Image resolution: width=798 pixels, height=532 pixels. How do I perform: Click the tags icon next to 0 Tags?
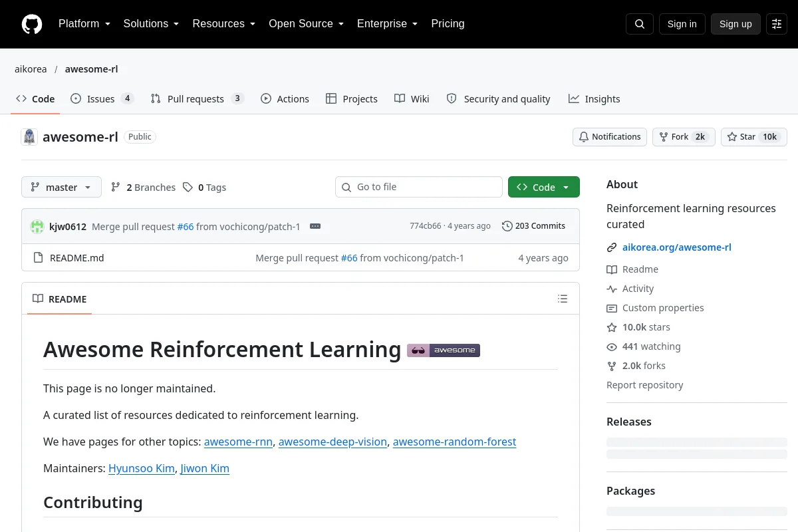point(188,188)
